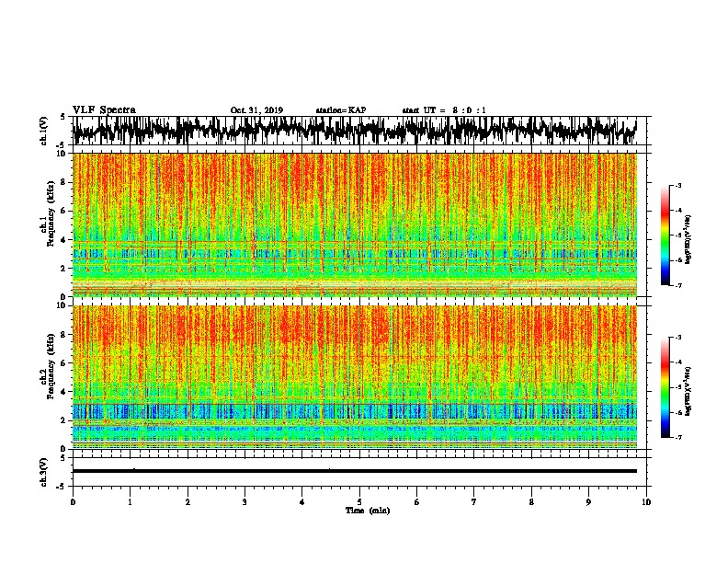Click the ch.1 spectrogram panel
The height and width of the screenshot is (563, 728).
coord(355,224)
